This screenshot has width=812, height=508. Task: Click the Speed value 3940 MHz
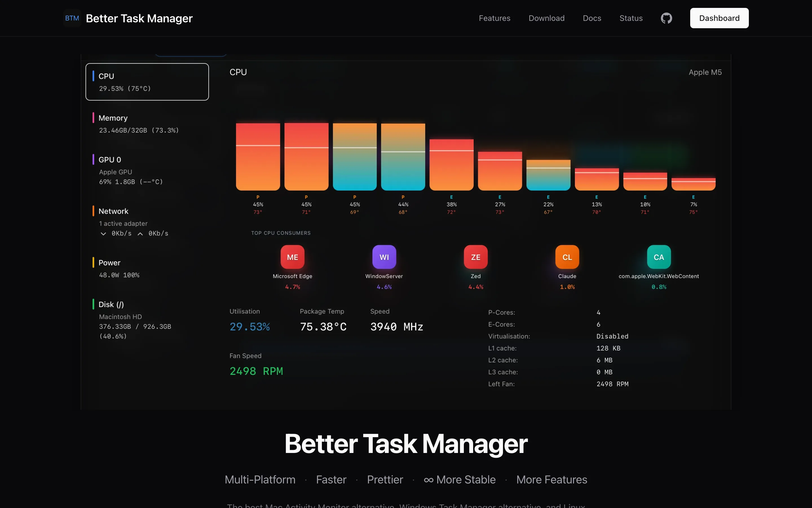(397, 327)
